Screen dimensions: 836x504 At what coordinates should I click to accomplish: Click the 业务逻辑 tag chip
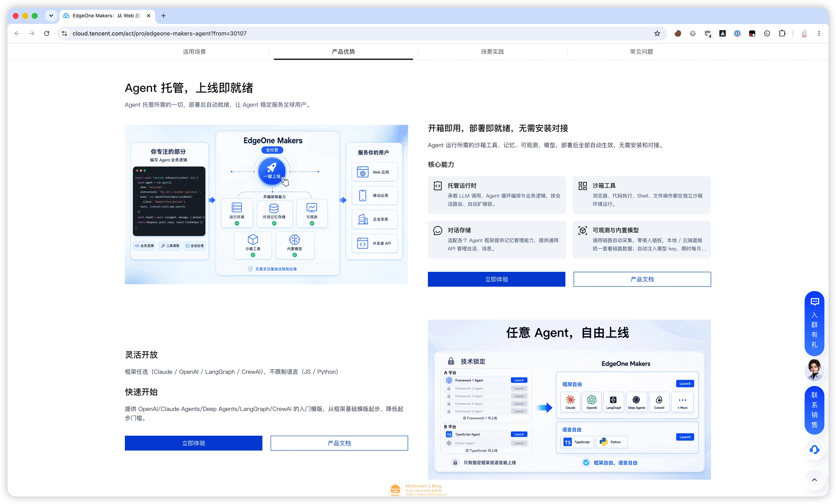[x=144, y=246]
